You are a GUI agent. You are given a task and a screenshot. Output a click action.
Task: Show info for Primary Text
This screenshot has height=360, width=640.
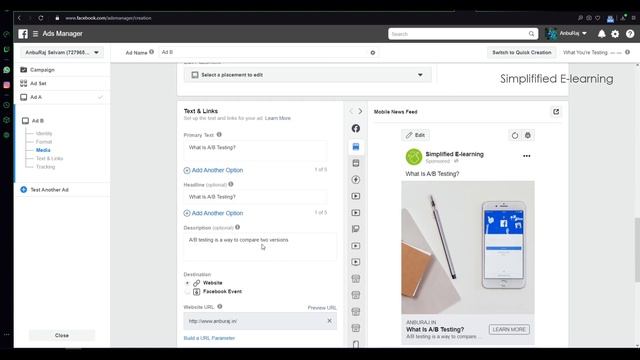[219, 134]
